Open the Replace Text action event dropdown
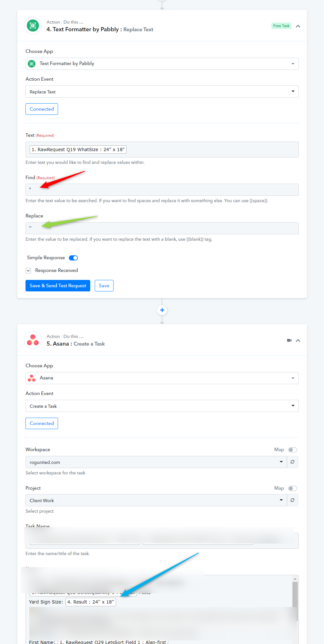The height and width of the screenshot is (644, 324). 162,91
